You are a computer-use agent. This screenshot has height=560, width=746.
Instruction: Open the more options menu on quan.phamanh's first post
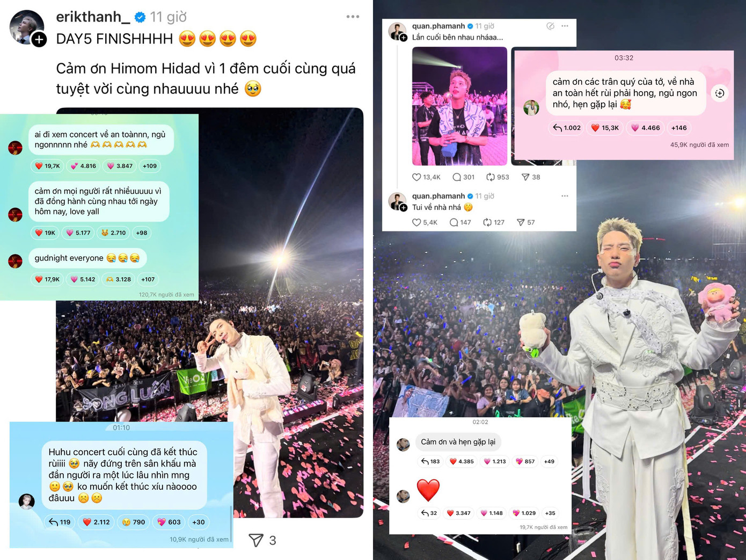click(x=565, y=26)
